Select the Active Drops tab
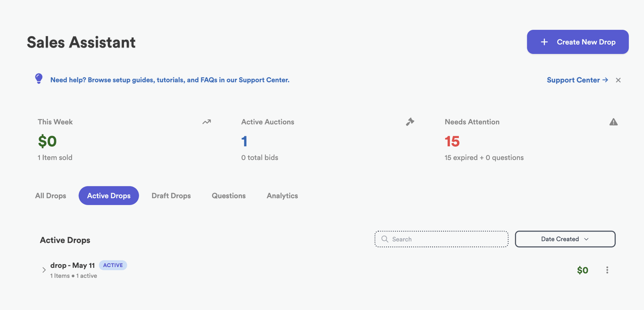 pos(109,196)
